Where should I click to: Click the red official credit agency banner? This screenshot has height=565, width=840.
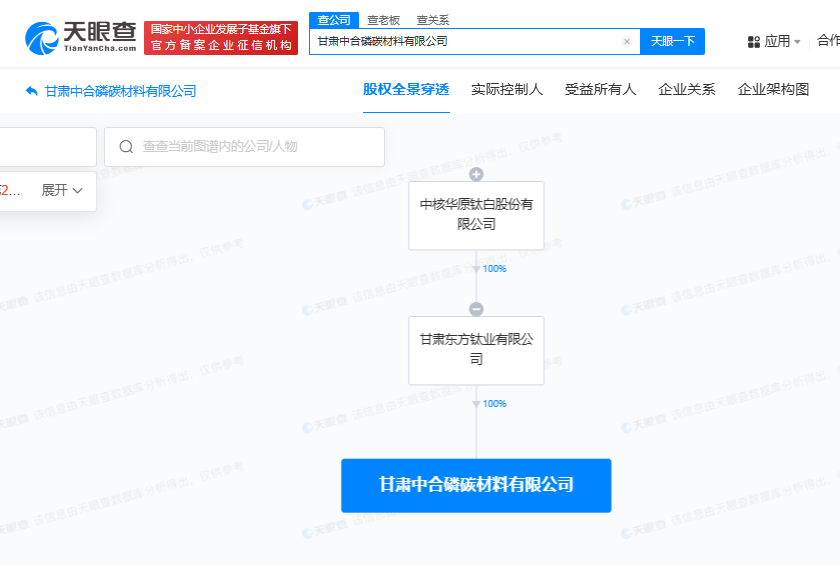click(221, 37)
